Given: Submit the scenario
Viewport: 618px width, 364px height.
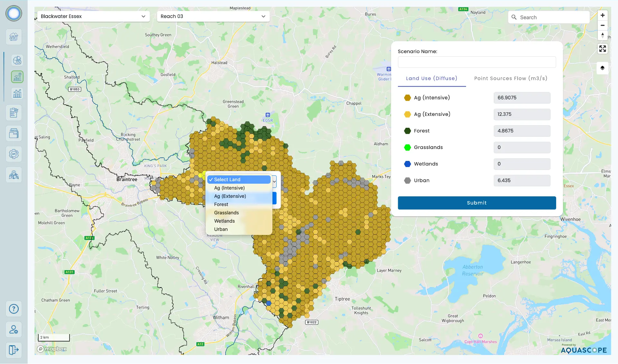Looking at the screenshot, I should [477, 203].
